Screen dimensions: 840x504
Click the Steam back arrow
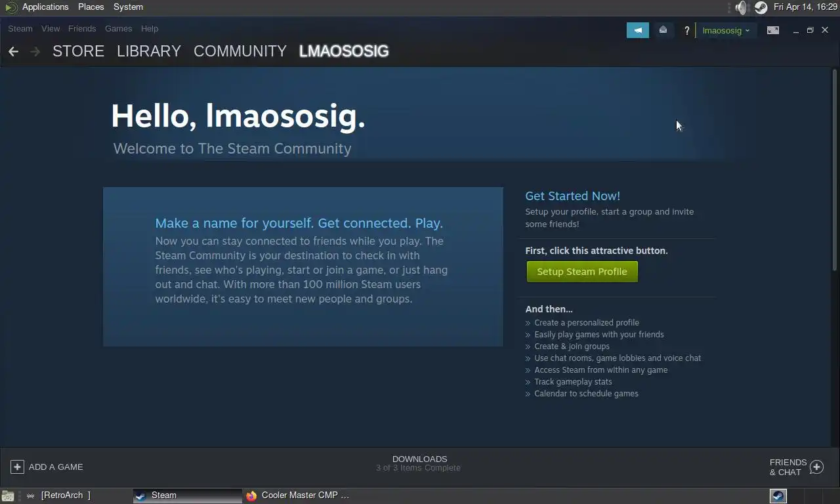[13, 51]
